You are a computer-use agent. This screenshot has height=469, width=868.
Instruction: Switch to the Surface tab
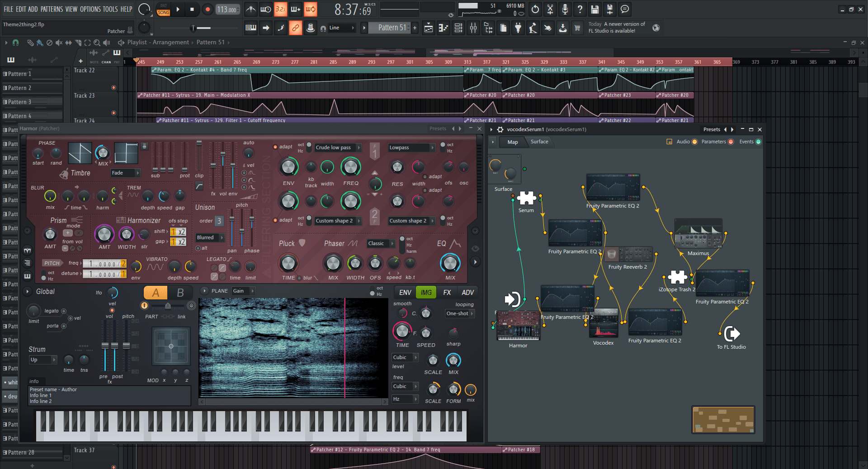click(x=539, y=142)
